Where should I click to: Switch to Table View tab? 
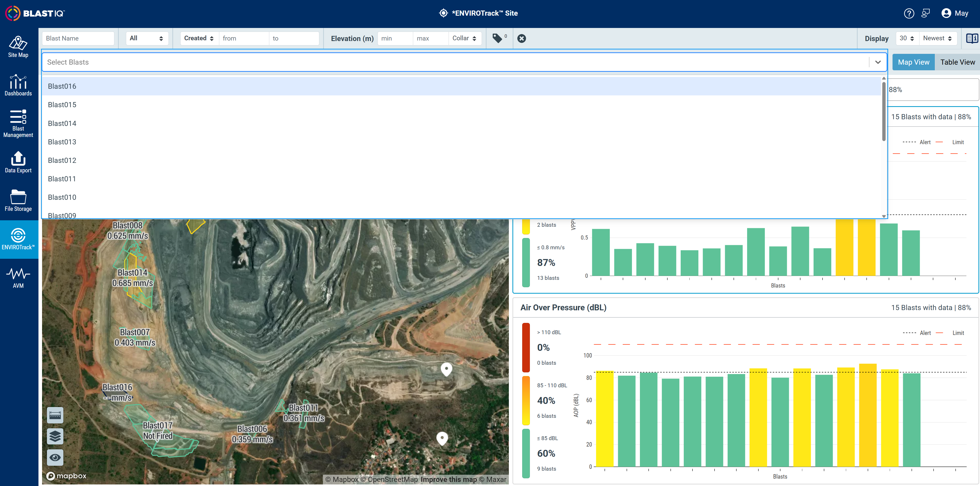point(957,62)
